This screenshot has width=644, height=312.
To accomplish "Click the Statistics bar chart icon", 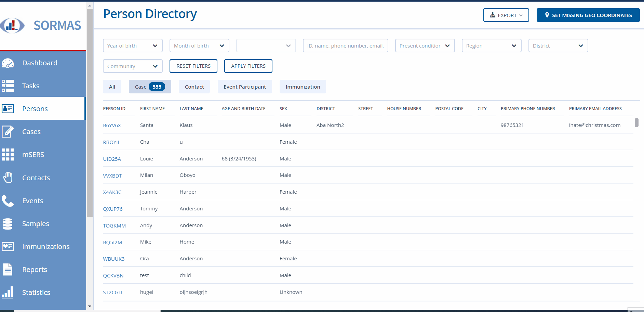I will click(8, 292).
